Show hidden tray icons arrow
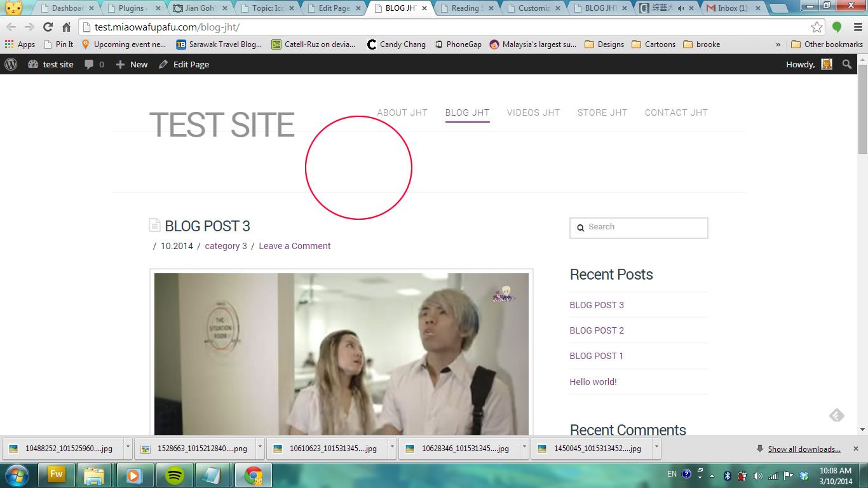The image size is (868, 488). tap(712, 475)
